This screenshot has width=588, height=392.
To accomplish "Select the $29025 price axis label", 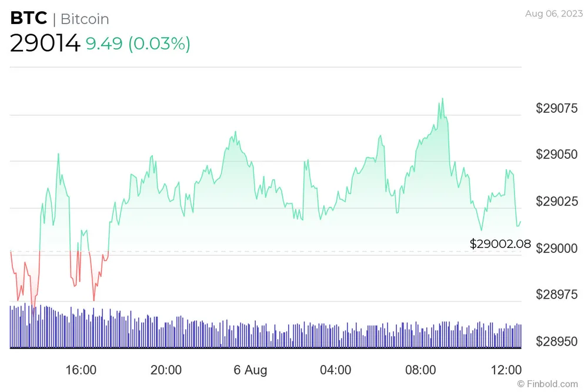I will (x=556, y=202).
